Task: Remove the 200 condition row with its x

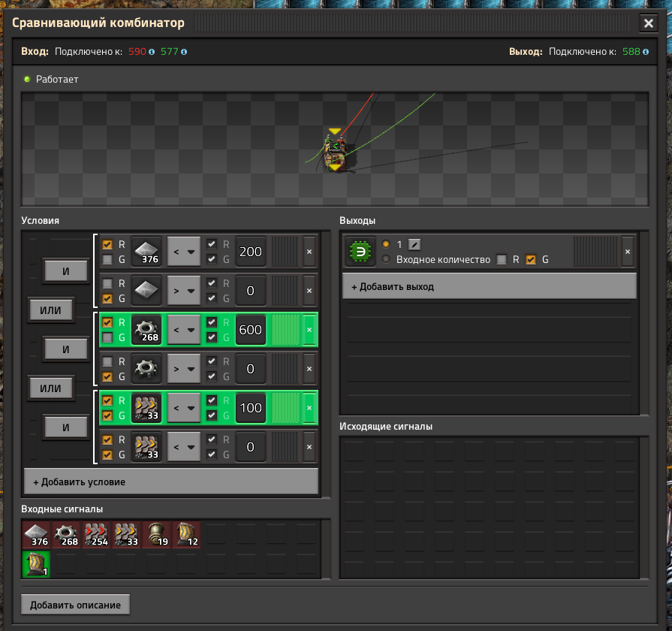Action: click(x=309, y=252)
